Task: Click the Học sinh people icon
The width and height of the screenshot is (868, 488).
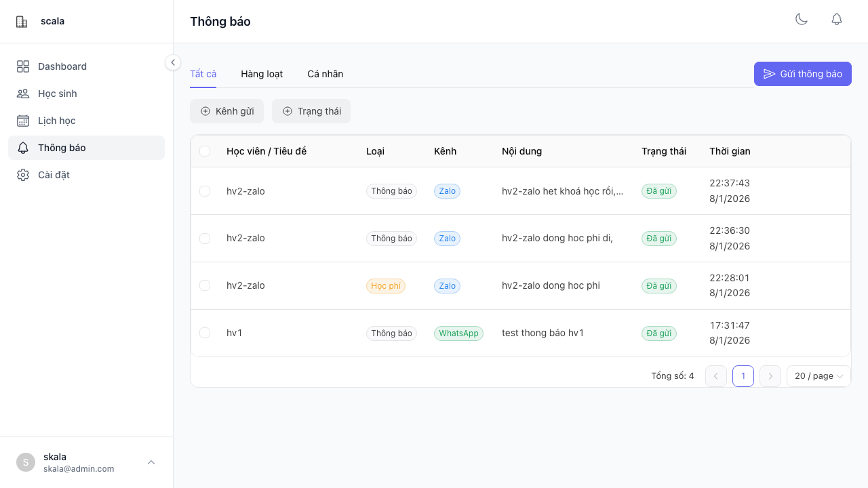Action: click(x=23, y=94)
